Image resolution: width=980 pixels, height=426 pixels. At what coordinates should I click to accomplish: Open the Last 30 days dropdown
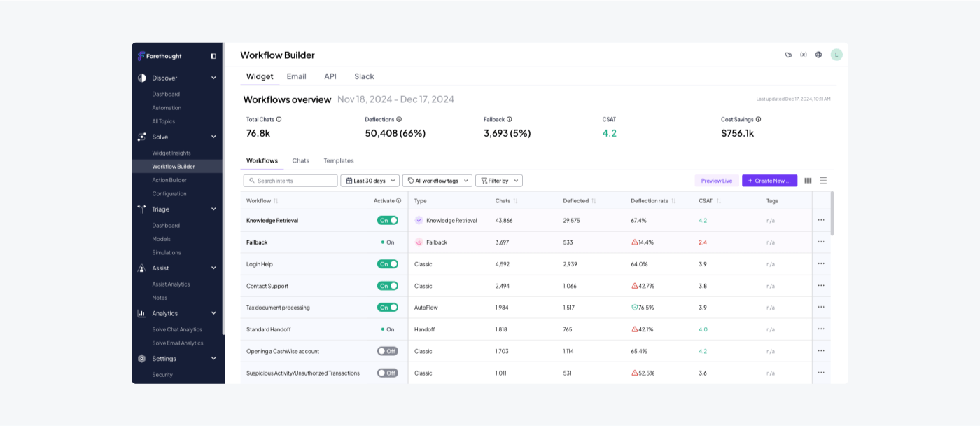[370, 181]
